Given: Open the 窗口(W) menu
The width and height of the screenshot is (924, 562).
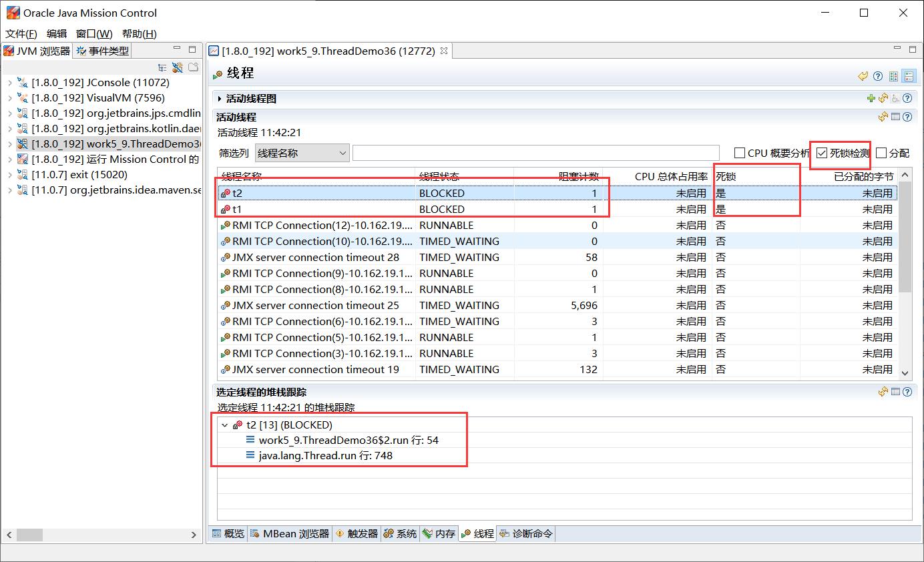Looking at the screenshot, I should [x=94, y=33].
